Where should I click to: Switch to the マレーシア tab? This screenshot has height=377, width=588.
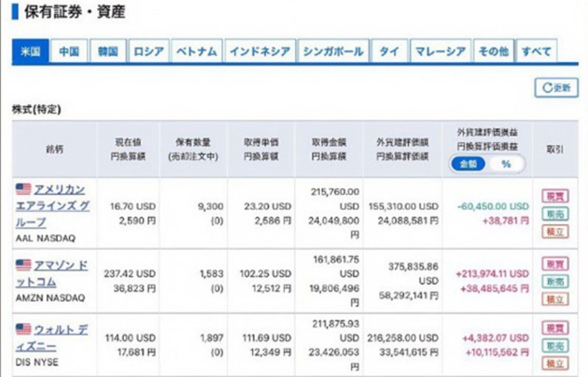point(441,52)
